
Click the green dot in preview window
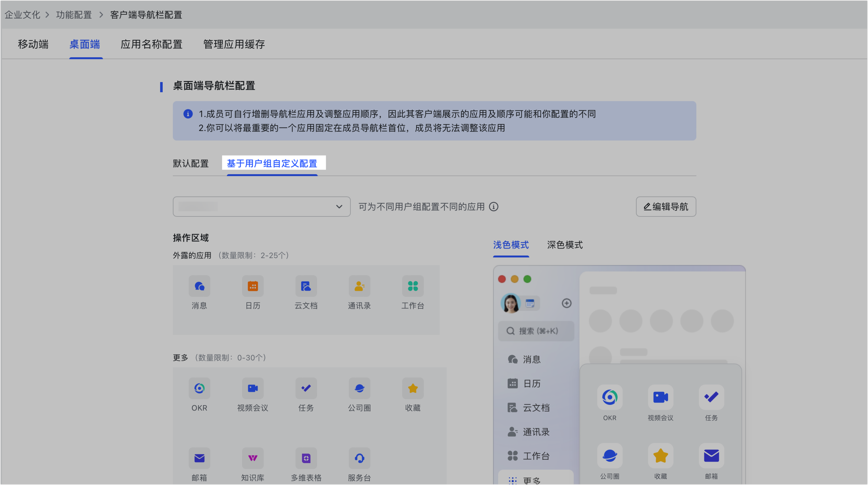[527, 279]
